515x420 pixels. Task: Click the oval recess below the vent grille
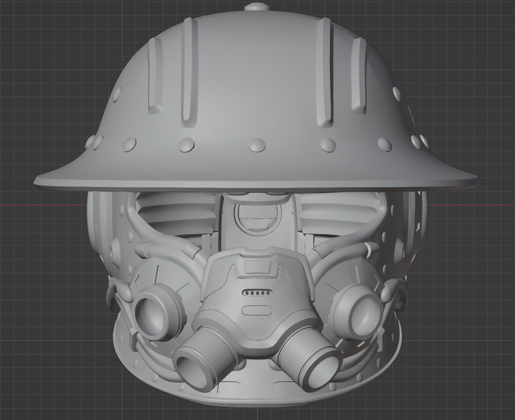coord(257,311)
